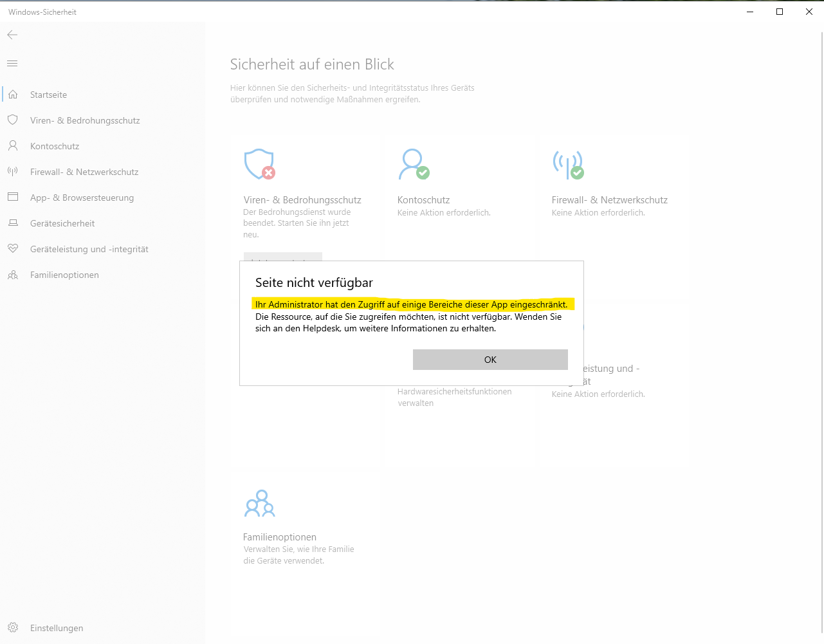Open the Familienoptionen tile title

tap(280, 537)
